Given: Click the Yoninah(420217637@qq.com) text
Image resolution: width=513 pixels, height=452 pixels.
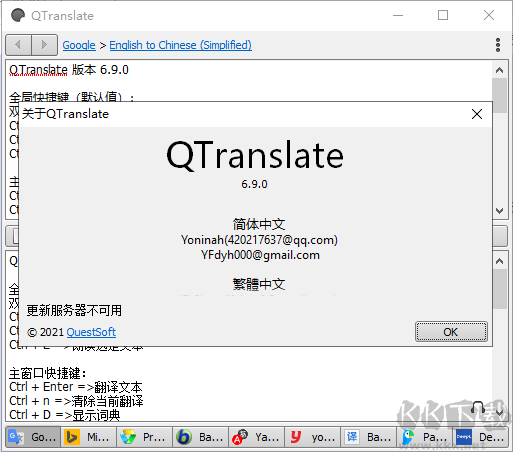Looking at the screenshot, I should pos(259,240).
